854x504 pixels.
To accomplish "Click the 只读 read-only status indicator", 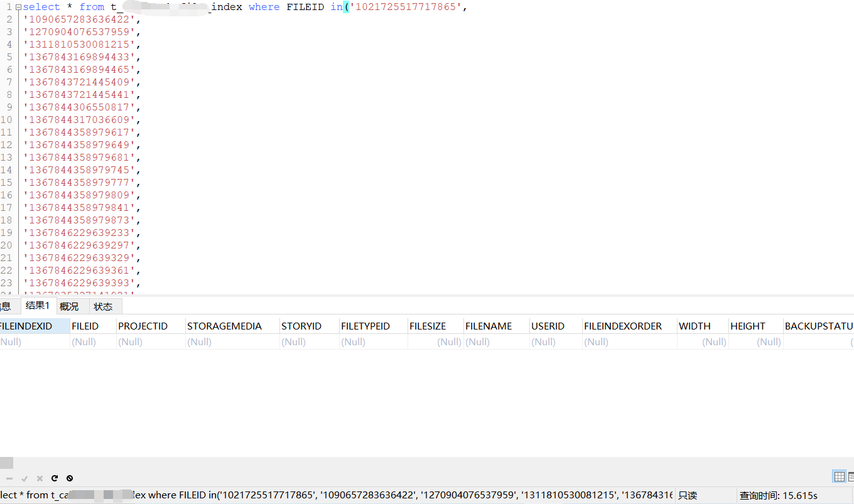I will click(x=688, y=495).
